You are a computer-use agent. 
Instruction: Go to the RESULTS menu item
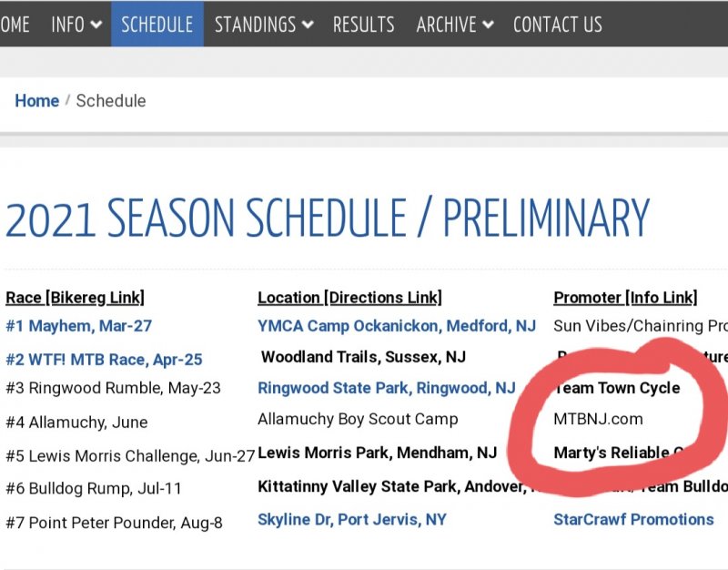click(x=364, y=24)
